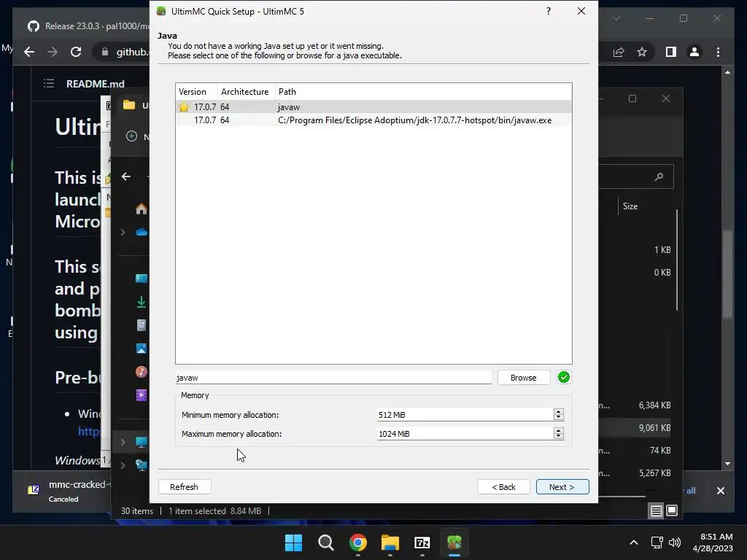This screenshot has width=747, height=560.
Task: Click the green Java check status icon
Action: point(564,377)
